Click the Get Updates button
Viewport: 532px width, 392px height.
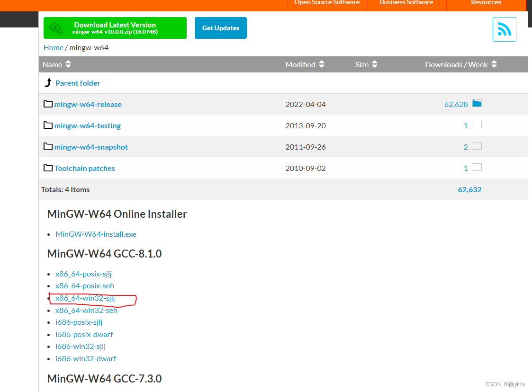[221, 28]
